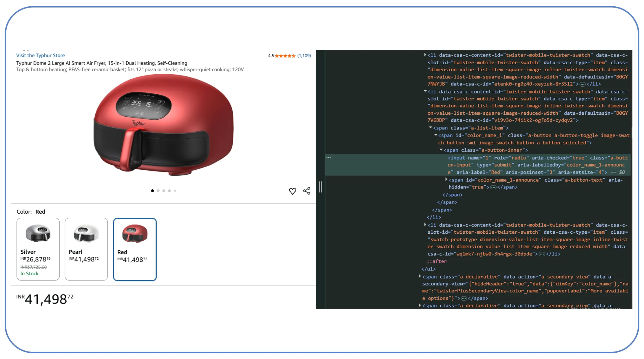Select the first image carousel dot
This screenshot has width=644, height=359.
click(x=152, y=191)
